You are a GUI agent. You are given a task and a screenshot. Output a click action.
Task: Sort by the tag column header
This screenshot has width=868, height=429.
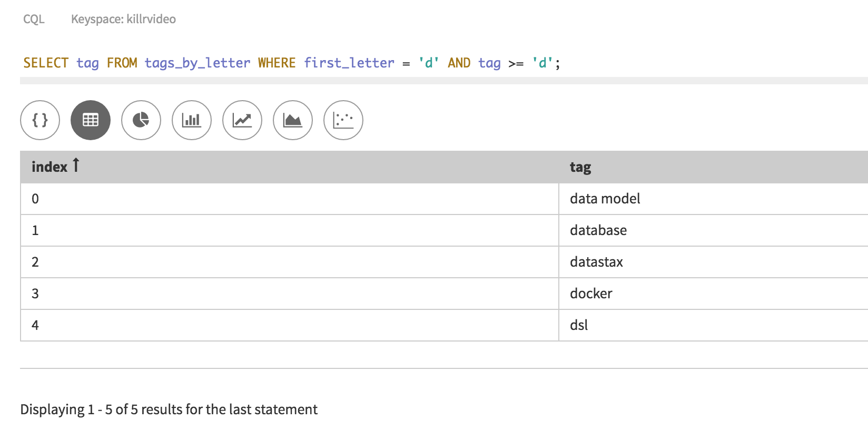point(580,167)
